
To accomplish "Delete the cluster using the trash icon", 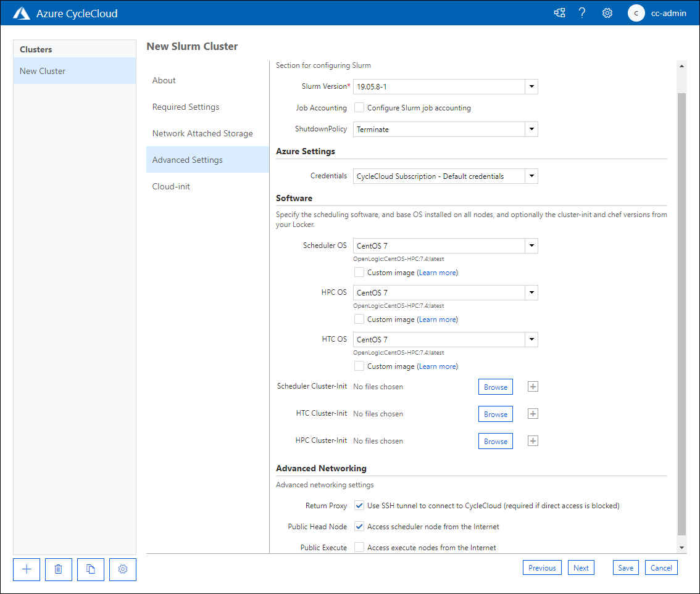I will [x=58, y=569].
